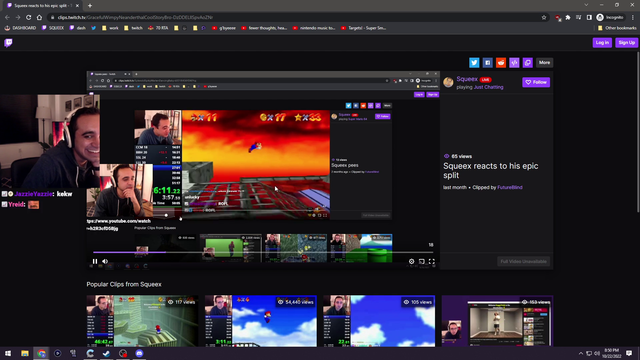Open the Targets! Super Sm... bookmark

coord(363,28)
